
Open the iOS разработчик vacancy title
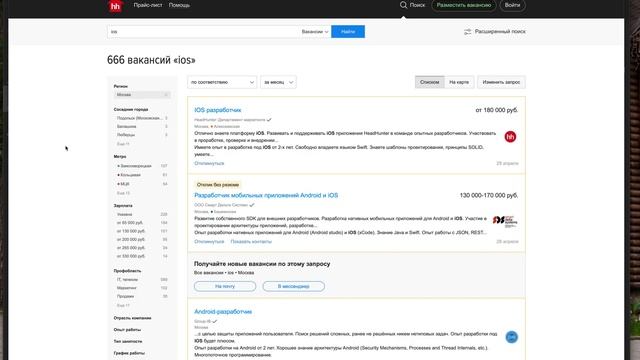pyautogui.click(x=218, y=110)
